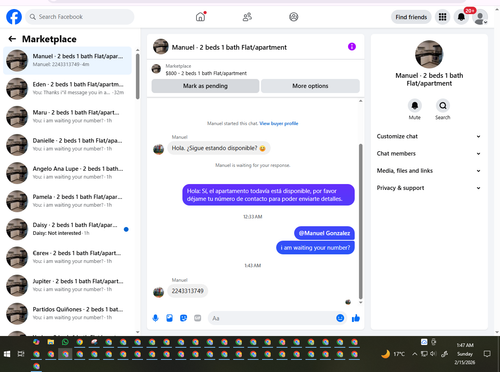Go back using the Marketplace arrow
The height and width of the screenshot is (372, 500).
(x=12, y=39)
